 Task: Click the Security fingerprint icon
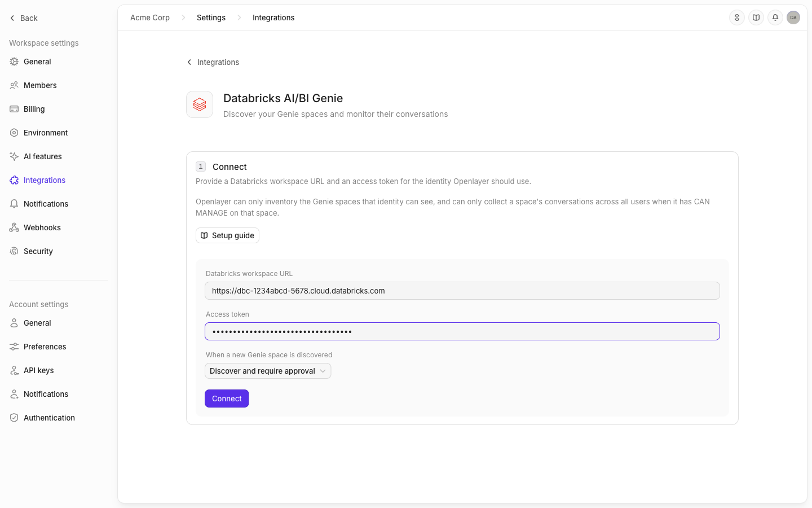tap(14, 251)
